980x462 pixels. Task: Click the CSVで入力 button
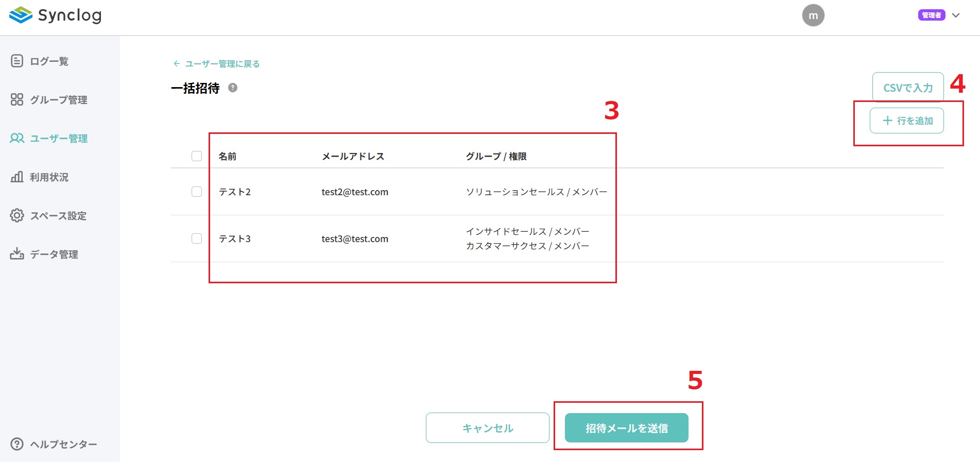point(908,88)
